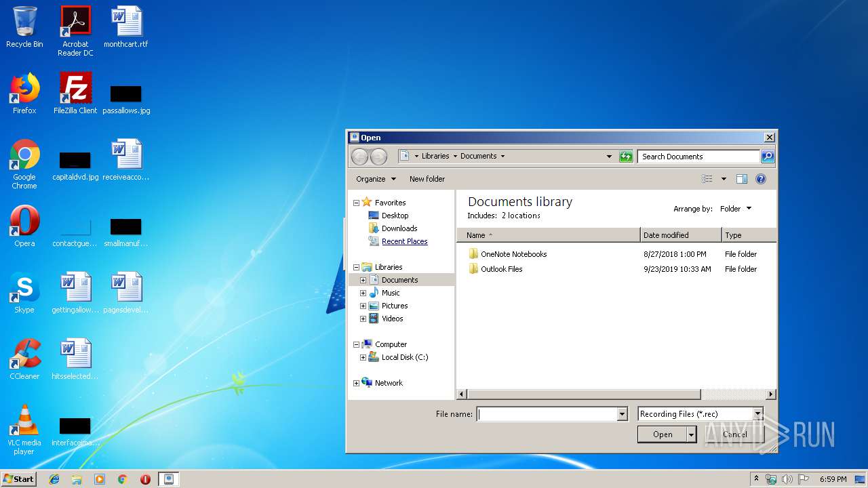
Task: Open the Open button split arrow
Action: [692, 434]
